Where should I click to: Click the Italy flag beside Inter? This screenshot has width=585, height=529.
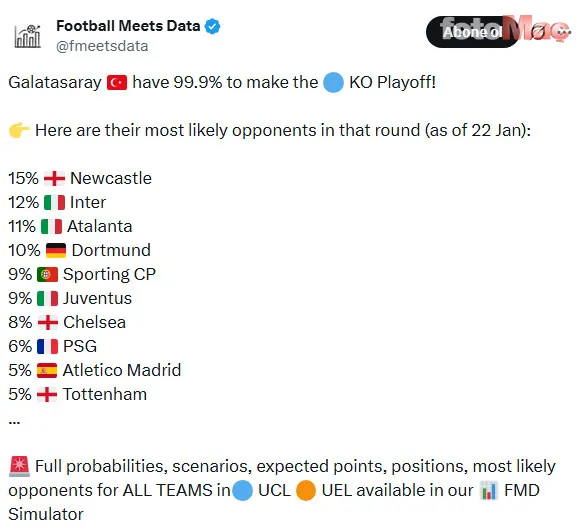54,203
